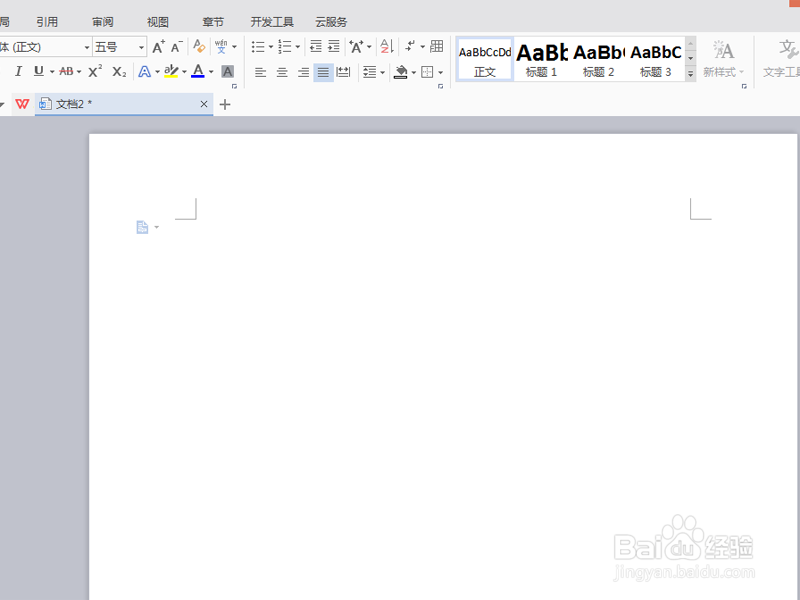Expand bullet list style dropdown arrow
This screenshot has width=800, height=600.
[x=271, y=47]
